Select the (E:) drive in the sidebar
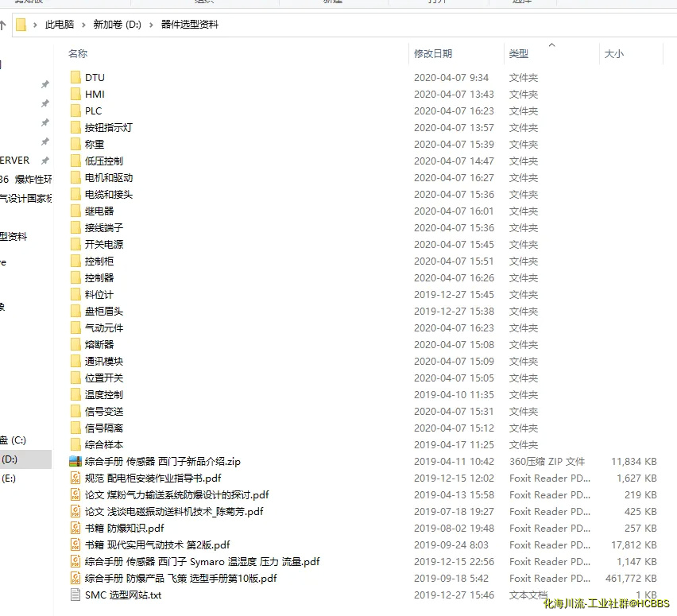The image size is (677, 616). (9, 478)
